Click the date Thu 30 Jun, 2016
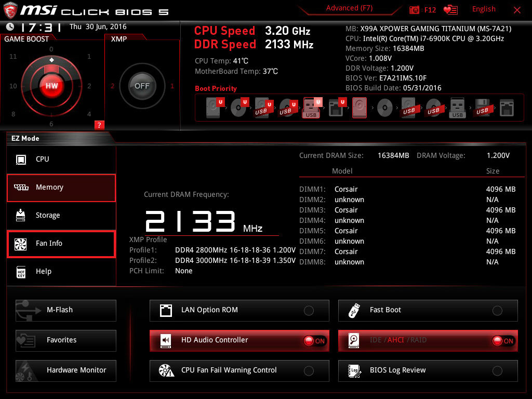 [98, 27]
